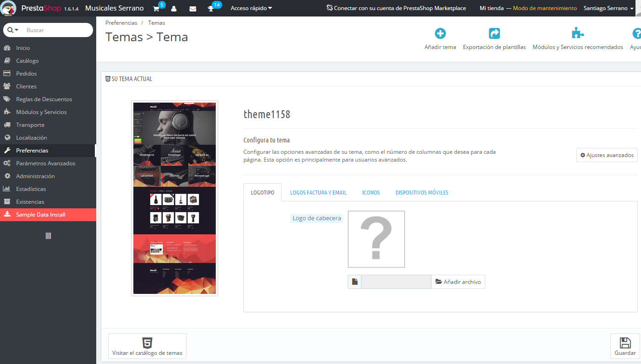The width and height of the screenshot is (641, 364).
Task: Click the Sample Data Install download icon
Action: click(7, 215)
